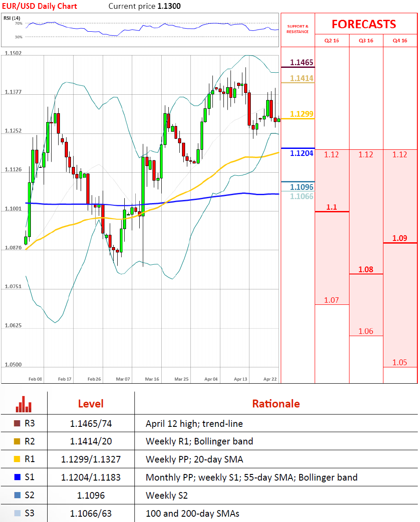
Task: Click the S2 steel blue color swatch
Action: pyautogui.click(x=17, y=495)
